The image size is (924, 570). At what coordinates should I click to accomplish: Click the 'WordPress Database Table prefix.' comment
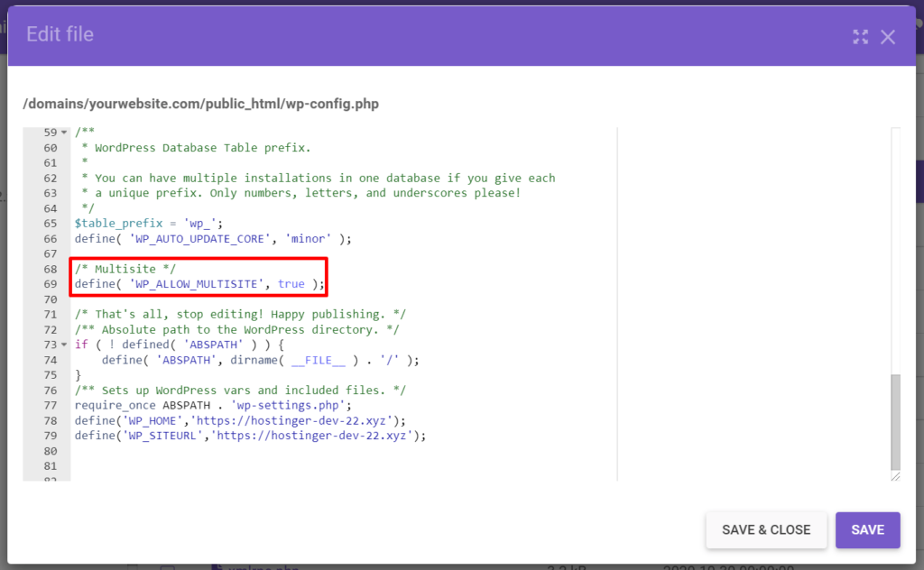tap(196, 148)
